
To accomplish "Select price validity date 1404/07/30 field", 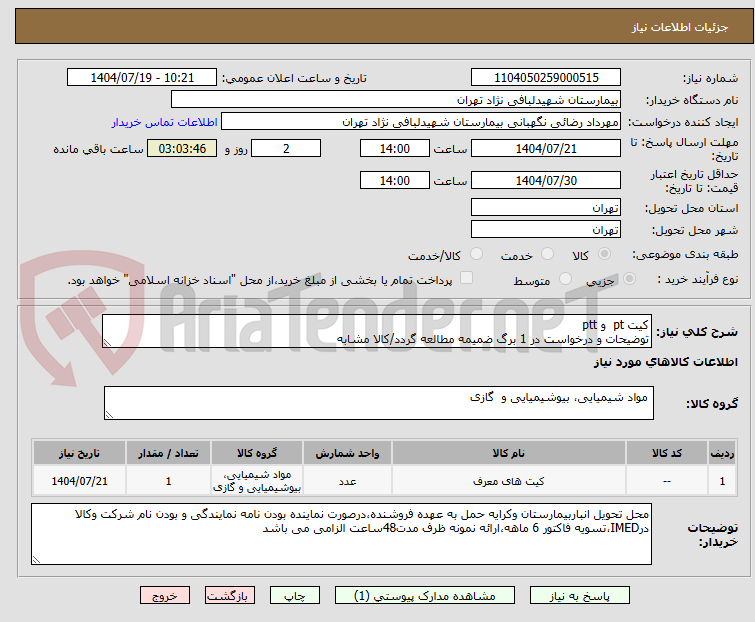I will [546, 181].
